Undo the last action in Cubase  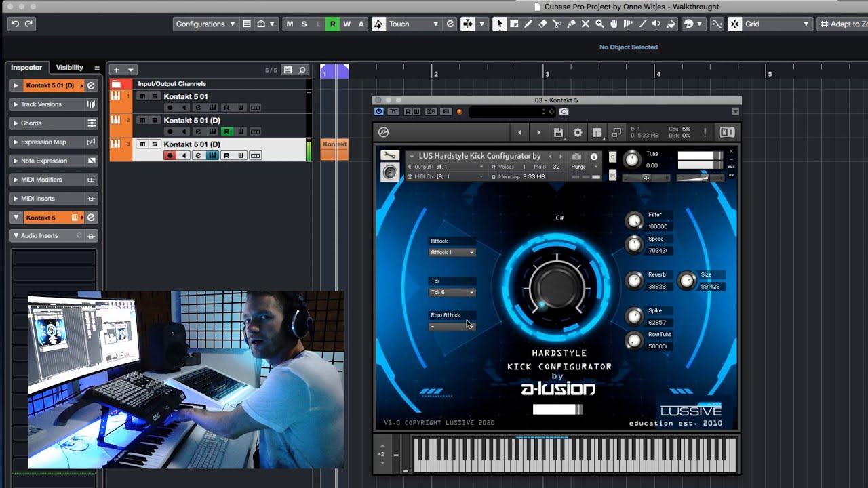pyautogui.click(x=15, y=24)
